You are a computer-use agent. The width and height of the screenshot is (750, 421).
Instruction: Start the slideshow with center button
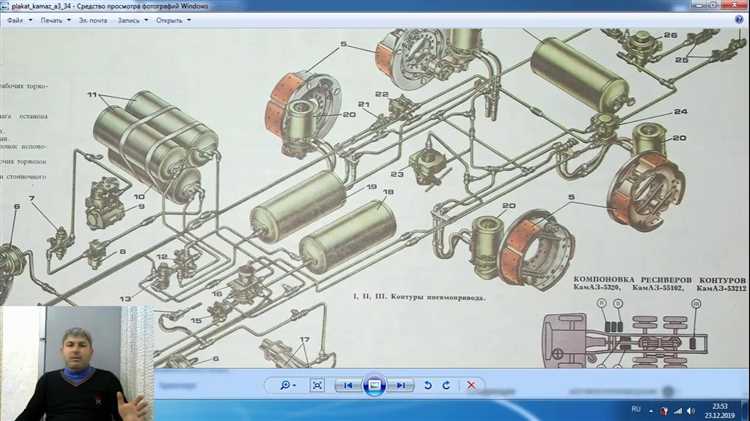[x=374, y=385]
